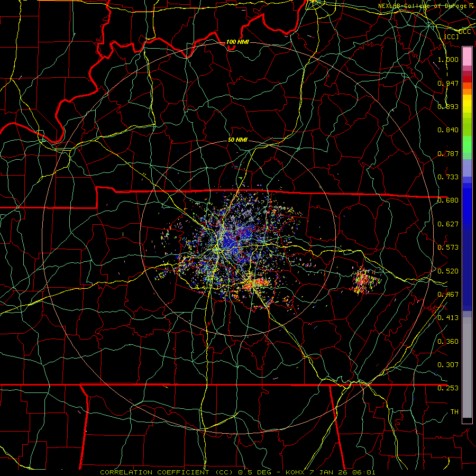Click the 0.573 legend value

pyautogui.click(x=448, y=248)
